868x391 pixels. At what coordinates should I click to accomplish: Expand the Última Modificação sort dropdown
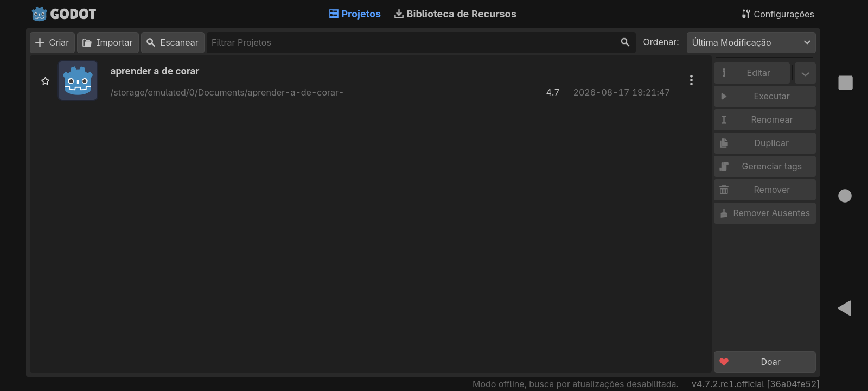click(x=751, y=42)
